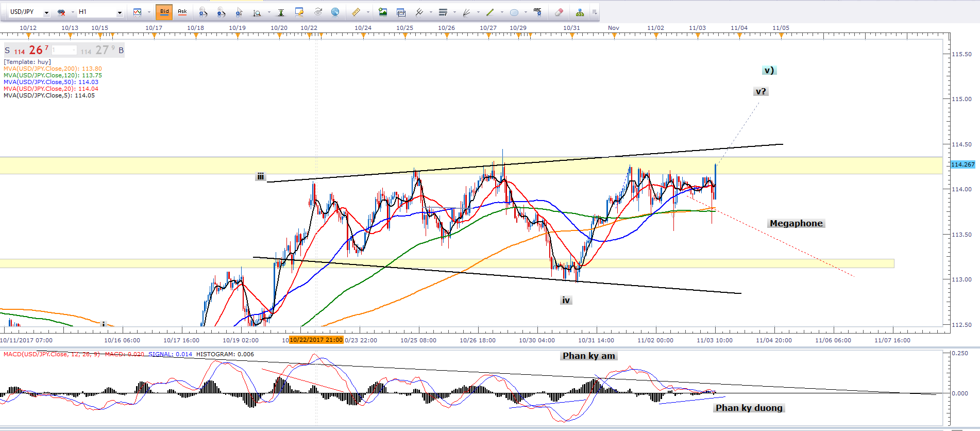Viewport: 980px width, 431px height.
Task: Toggle the Ask price display
Action: click(x=182, y=12)
